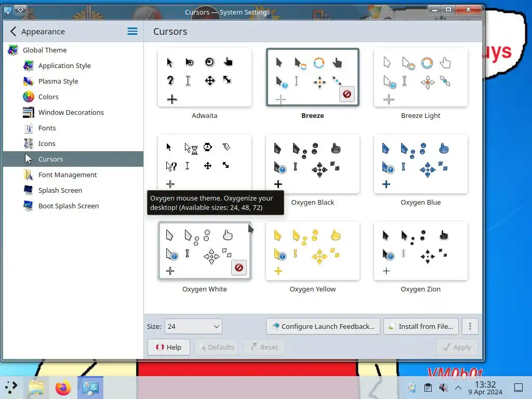Click the back arrow next to Appearance

(13, 32)
